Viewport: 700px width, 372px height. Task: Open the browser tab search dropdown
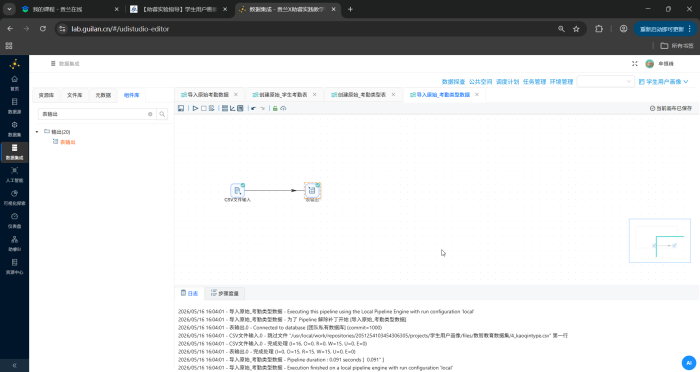point(9,9)
